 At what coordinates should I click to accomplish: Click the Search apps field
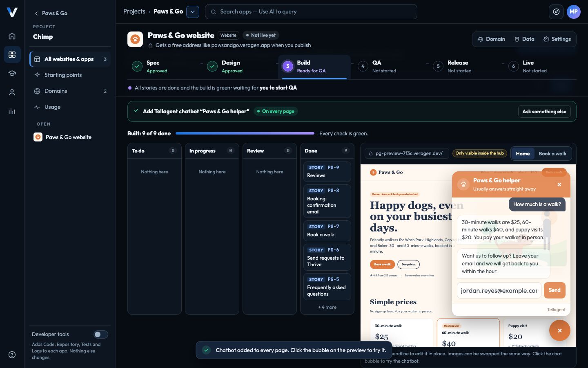[x=311, y=12]
